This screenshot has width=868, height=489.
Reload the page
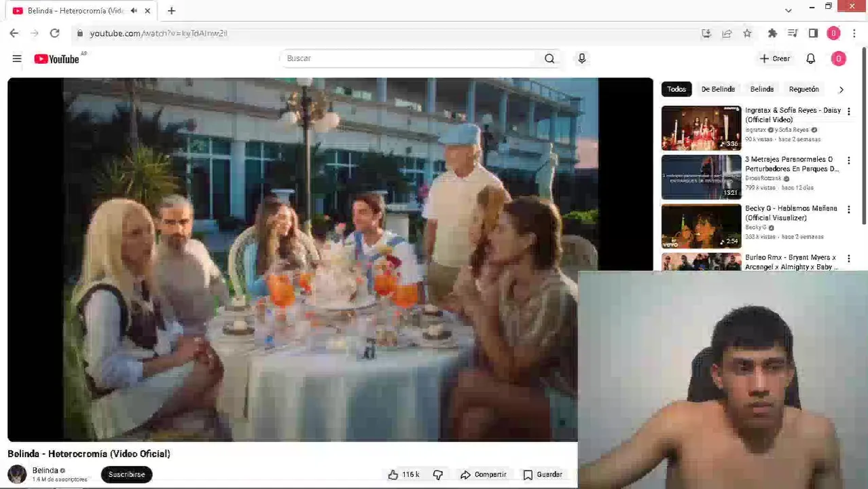point(55,33)
